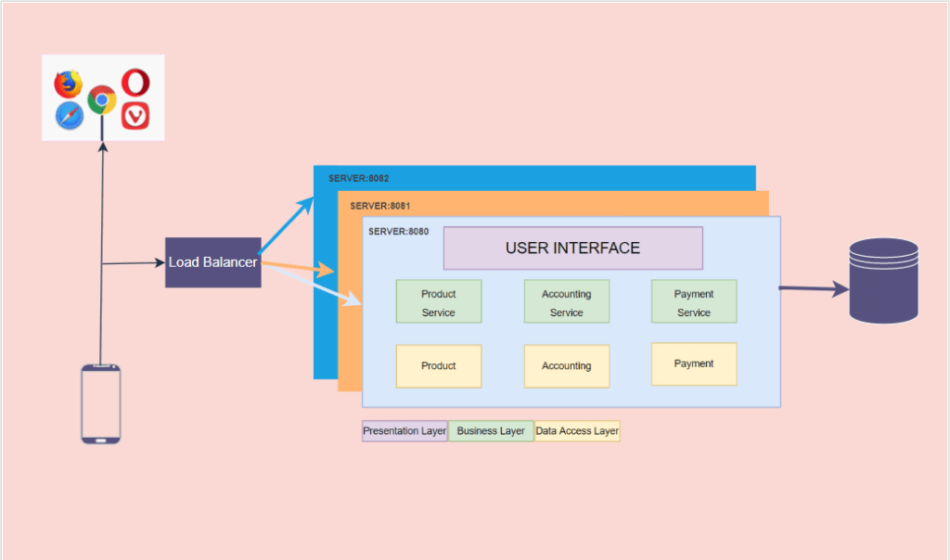Select the mobile phone icon
The width and height of the screenshot is (950, 560).
coord(100,403)
